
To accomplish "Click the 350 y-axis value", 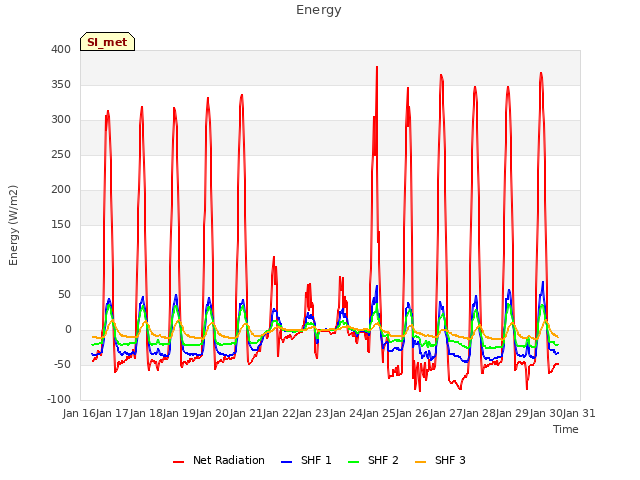I will click(61, 84).
